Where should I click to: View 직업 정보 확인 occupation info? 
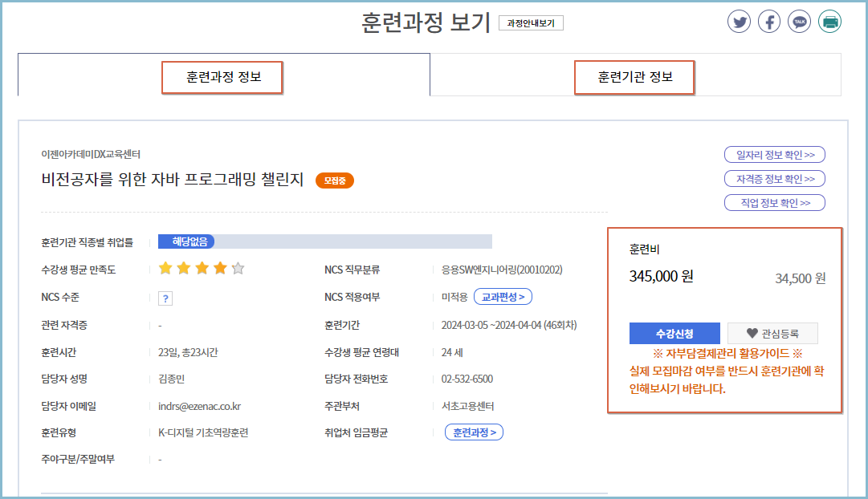pyautogui.click(x=774, y=202)
